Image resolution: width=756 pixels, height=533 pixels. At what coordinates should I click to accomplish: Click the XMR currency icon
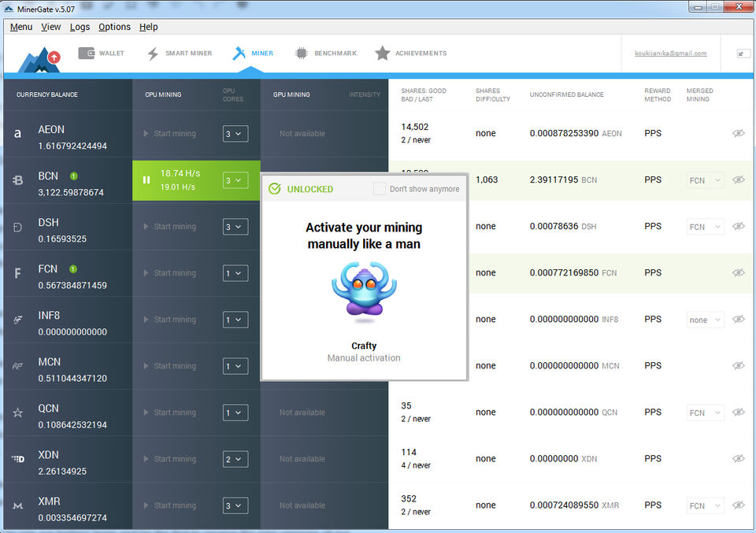[17, 505]
